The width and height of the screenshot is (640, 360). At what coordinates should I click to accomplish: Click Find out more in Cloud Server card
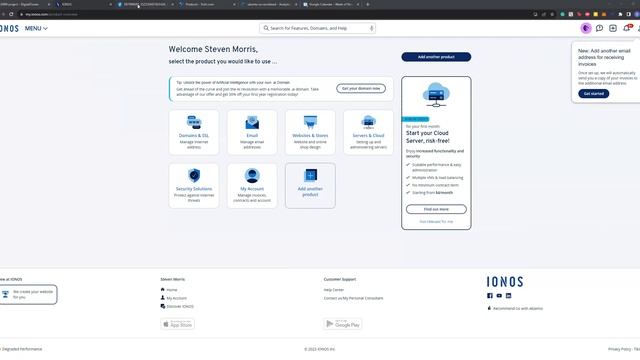[x=436, y=209]
